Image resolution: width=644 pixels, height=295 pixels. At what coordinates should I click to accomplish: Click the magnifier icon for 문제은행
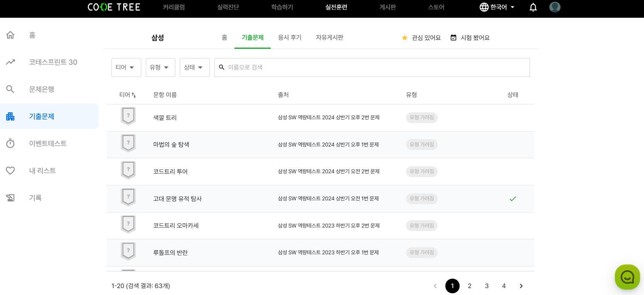click(x=10, y=89)
